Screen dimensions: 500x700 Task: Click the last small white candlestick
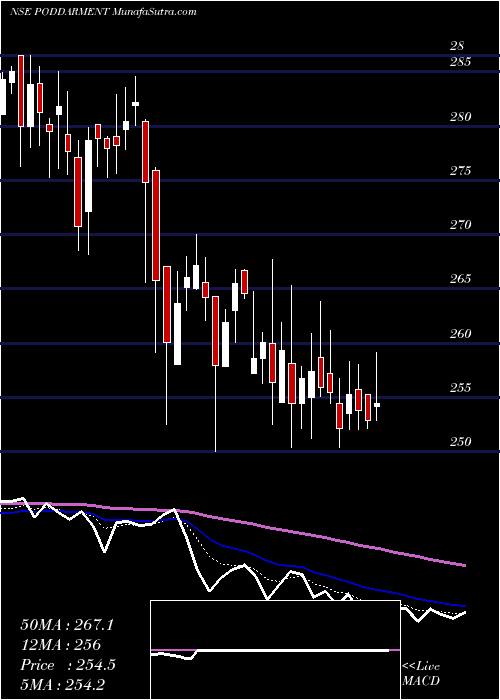[377, 405]
